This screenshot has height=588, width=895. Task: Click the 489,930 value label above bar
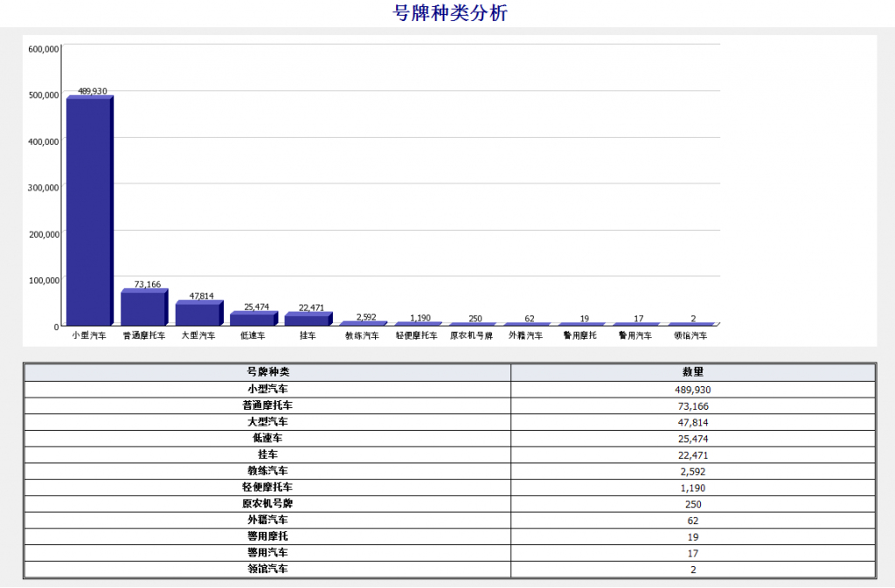(93, 91)
